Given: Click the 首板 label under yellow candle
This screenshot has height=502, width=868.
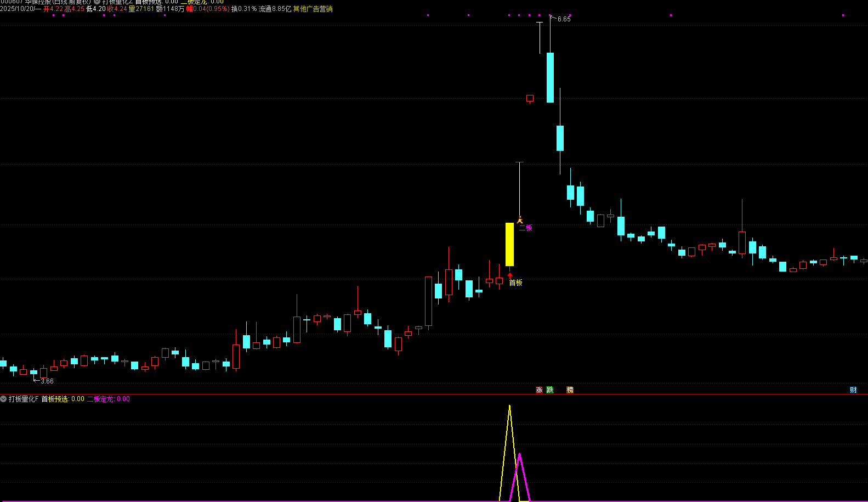Looking at the screenshot, I should click(515, 283).
